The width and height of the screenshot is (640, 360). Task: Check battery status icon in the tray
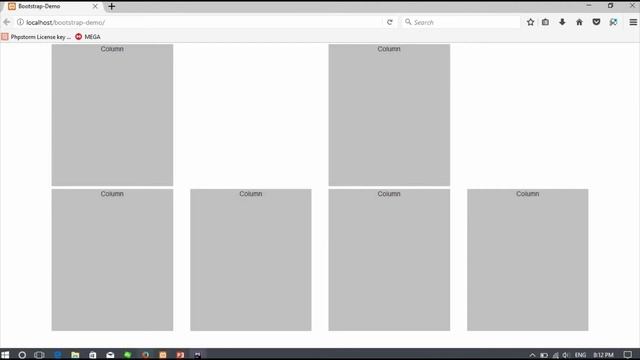(544, 355)
